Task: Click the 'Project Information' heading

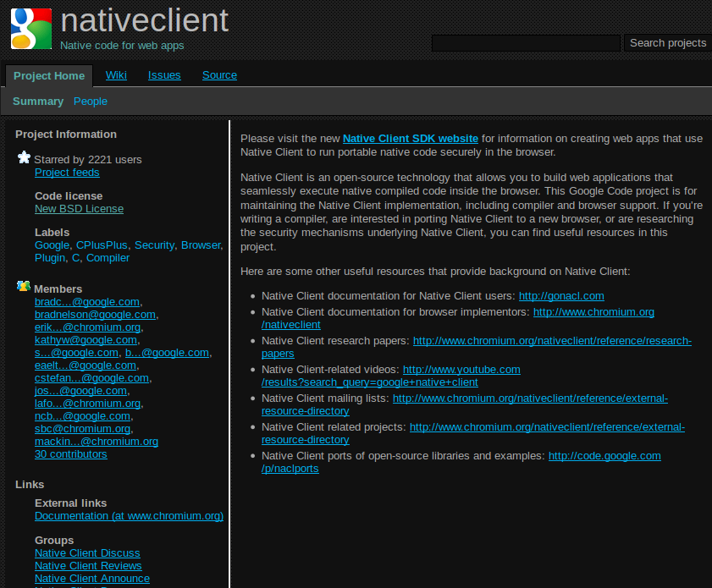Action: (x=66, y=135)
